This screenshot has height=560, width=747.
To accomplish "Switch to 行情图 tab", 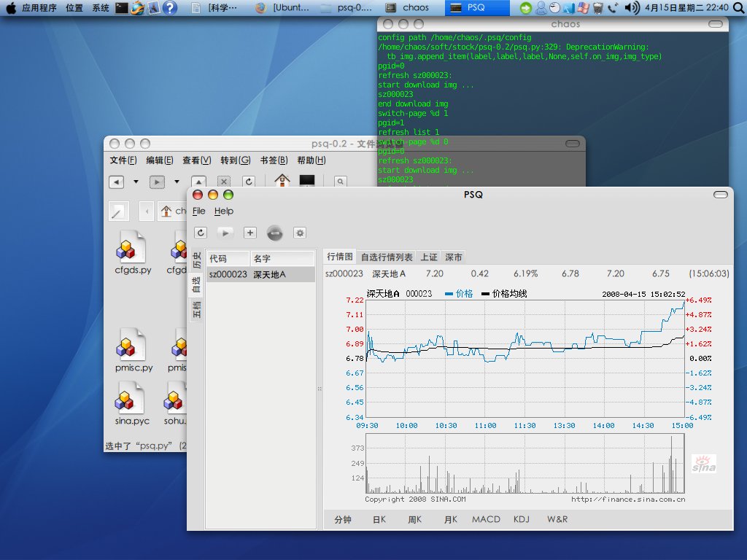I will coord(340,257).
